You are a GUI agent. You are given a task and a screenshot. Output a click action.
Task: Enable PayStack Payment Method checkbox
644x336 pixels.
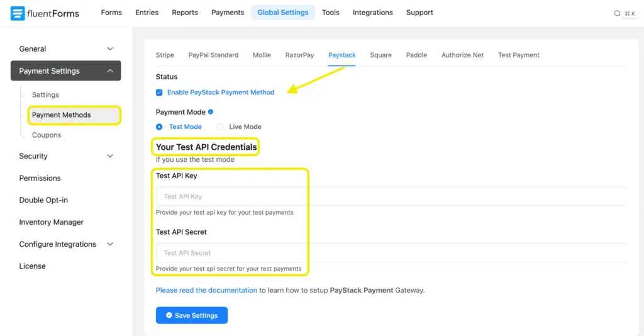pos(159,92)
